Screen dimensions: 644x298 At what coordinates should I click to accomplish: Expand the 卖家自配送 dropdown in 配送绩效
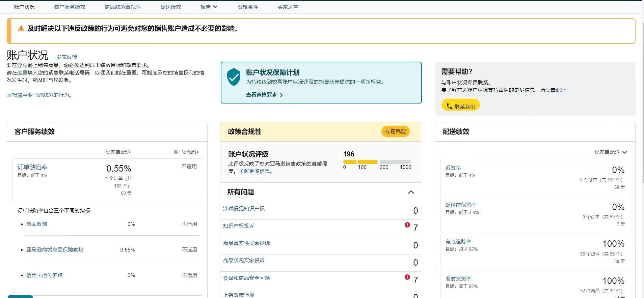[610, 152]
